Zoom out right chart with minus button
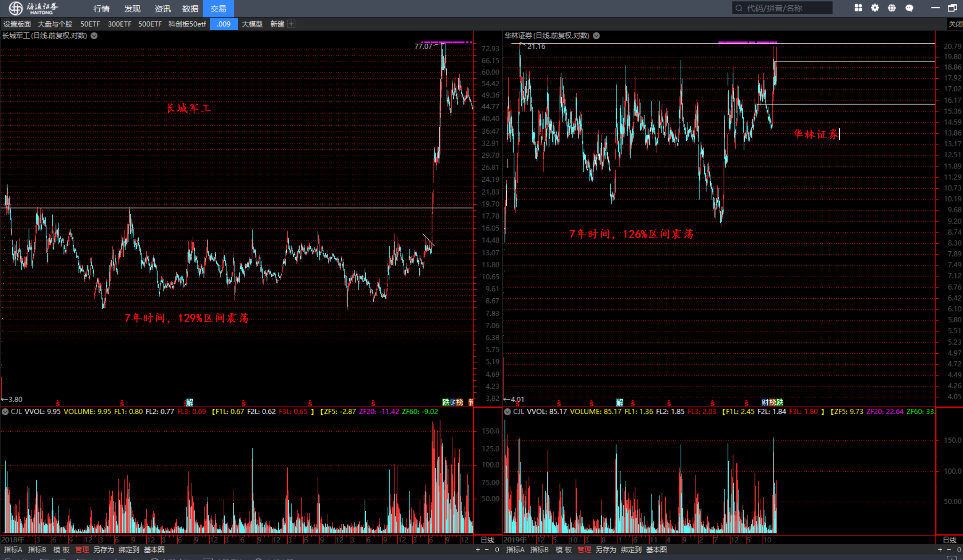Image resolution: width=963 pixels, height=560 pixels. click(949, 550)
